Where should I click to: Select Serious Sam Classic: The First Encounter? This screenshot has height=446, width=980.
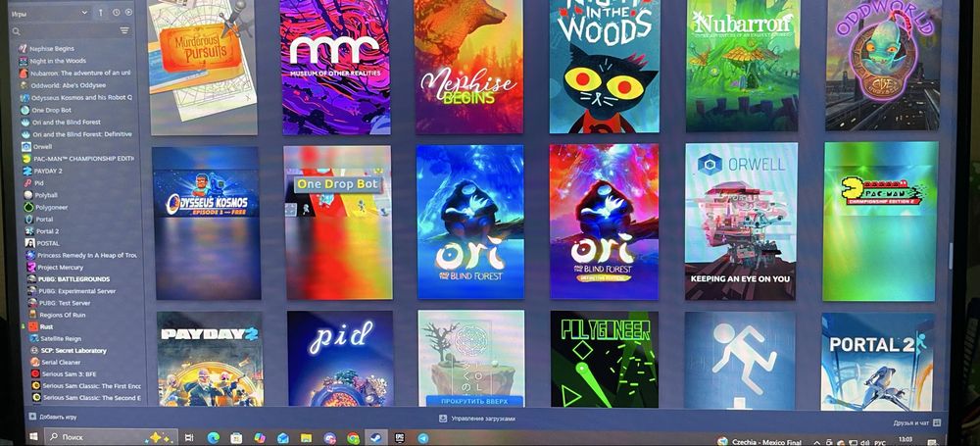pos(92,386)
